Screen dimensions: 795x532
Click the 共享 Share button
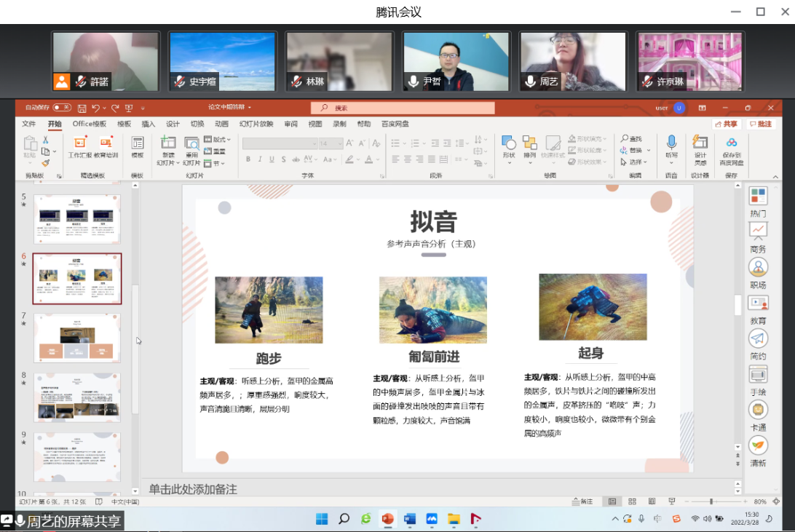click(x=726, y=124)
